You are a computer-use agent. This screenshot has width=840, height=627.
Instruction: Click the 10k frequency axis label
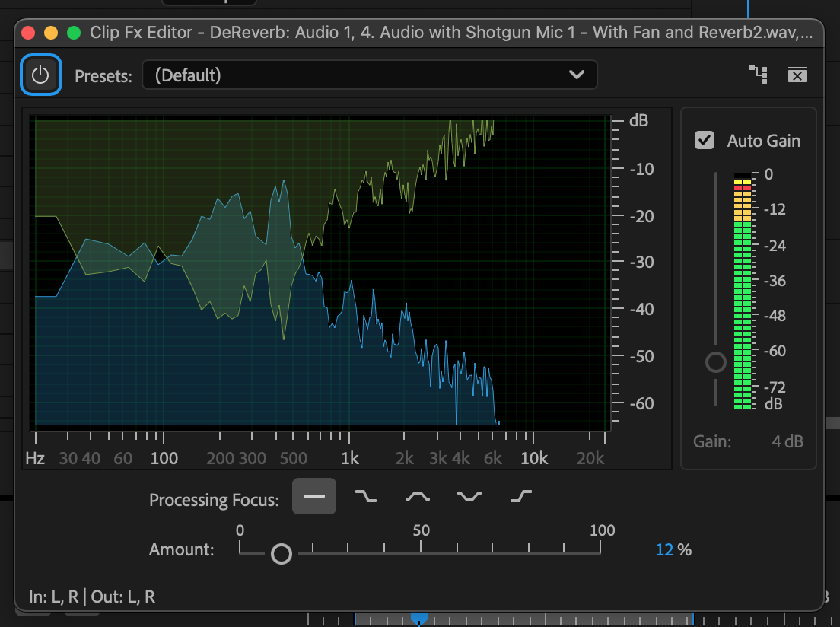[x=534, y=459]
